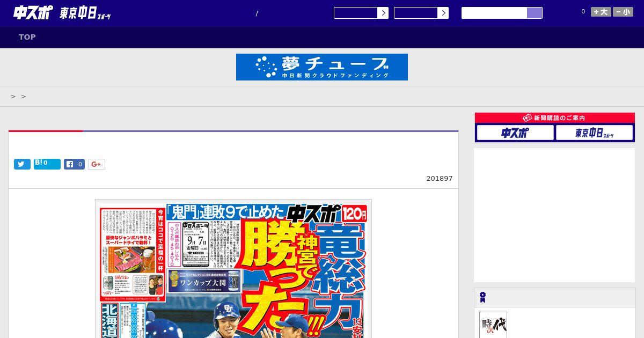Open the first header dropdown arrow
This screenshot has width=644, height=338.
383,13
